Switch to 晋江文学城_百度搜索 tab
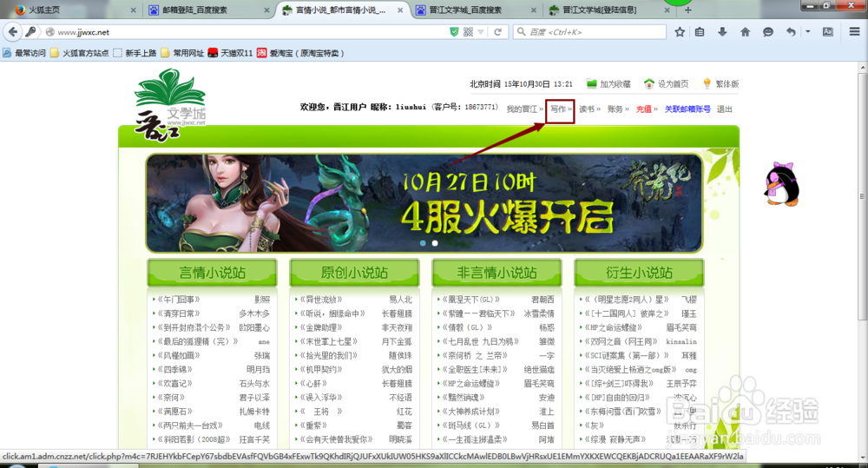This screenshot has height=468, width=868. point(475,10)
